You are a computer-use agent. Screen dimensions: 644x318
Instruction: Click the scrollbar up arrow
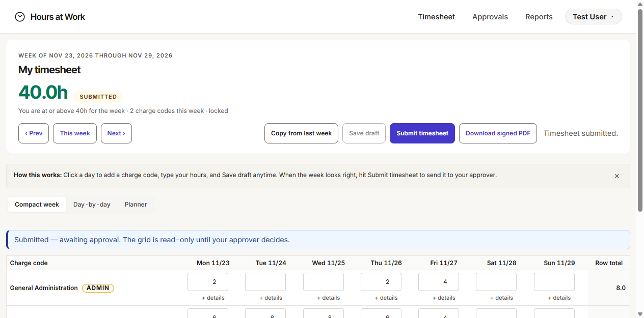click(640, 4)
